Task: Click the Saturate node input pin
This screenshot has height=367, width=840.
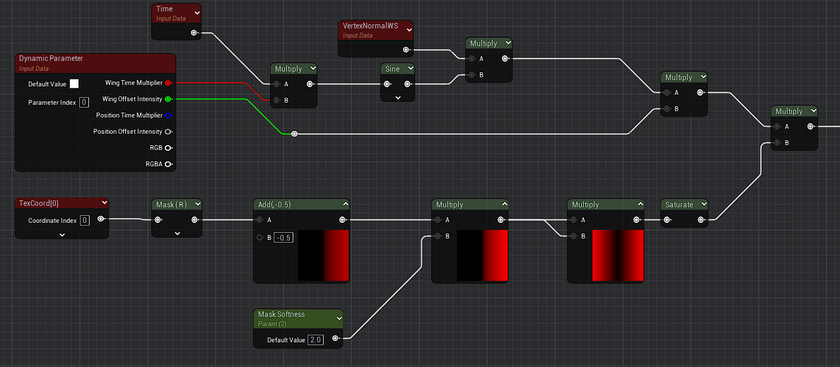Action: 667,220
